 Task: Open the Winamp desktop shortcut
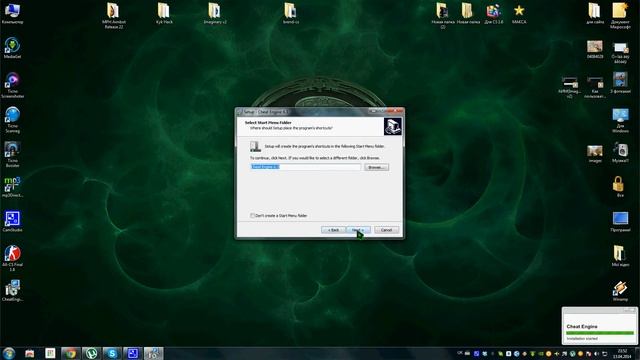pos(620,290)
